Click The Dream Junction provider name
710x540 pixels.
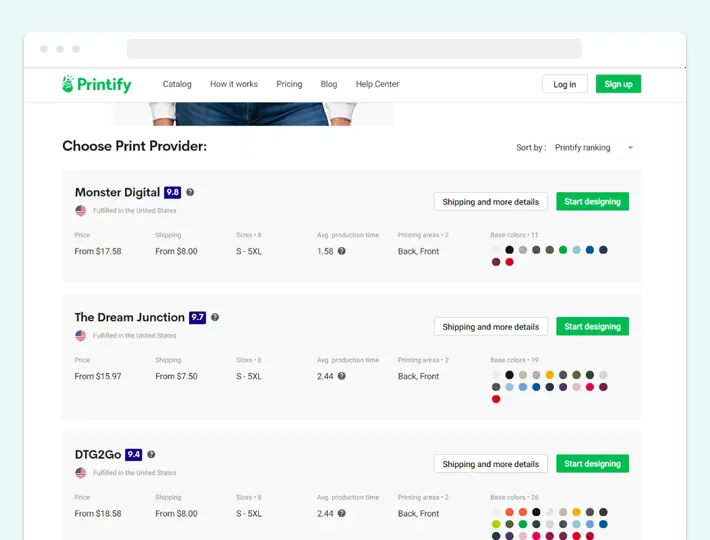tap(130, 317)
